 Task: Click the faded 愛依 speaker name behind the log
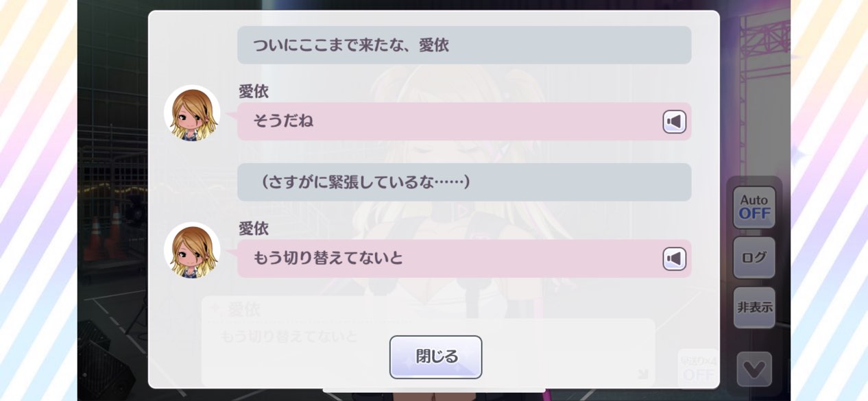pyautogui.click(x=243, y=309)
